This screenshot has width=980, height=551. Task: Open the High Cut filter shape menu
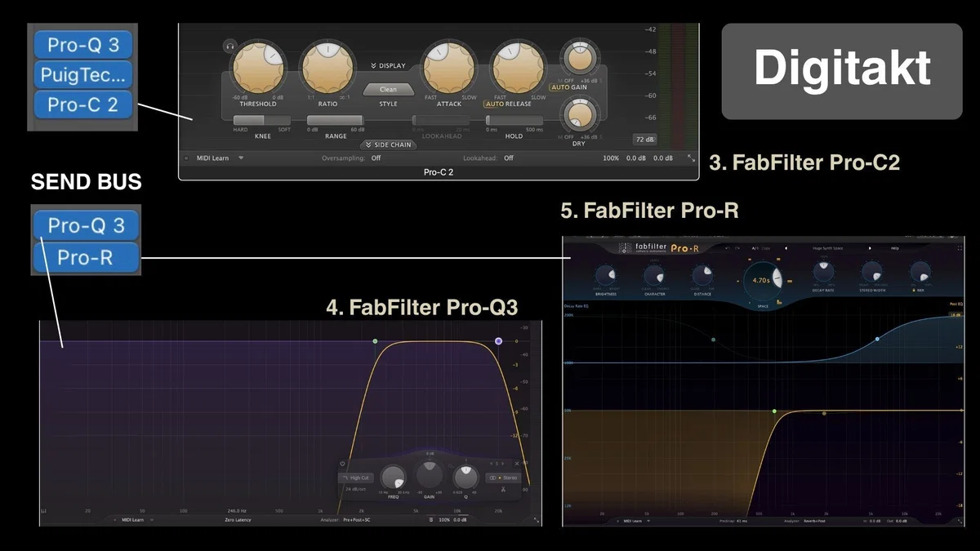(356, 478)
